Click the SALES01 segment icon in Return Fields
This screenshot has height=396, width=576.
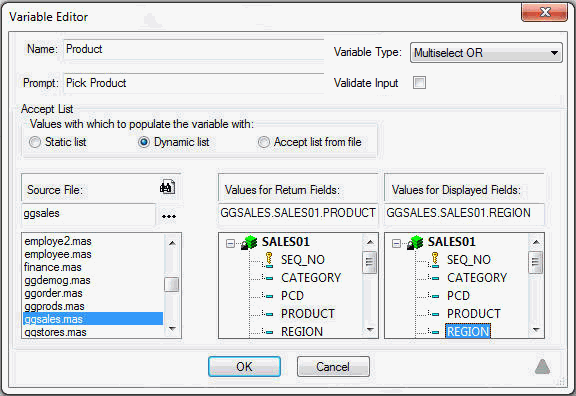250,242
